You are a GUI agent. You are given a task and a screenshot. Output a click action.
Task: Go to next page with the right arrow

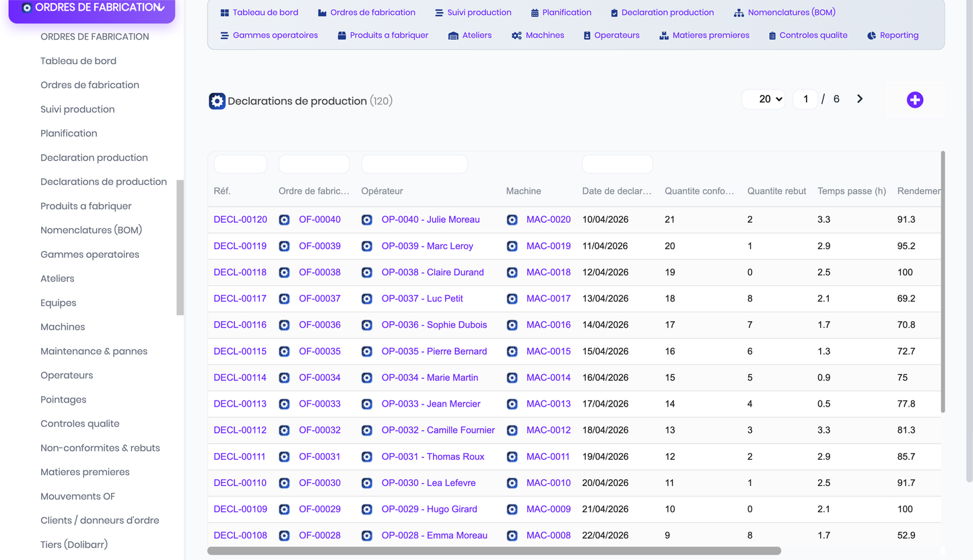pos(860,99)
